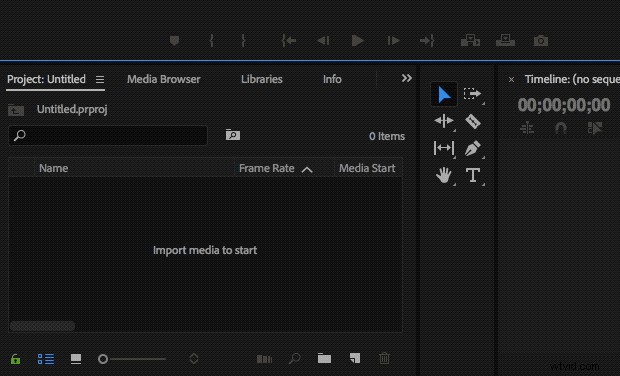Image resolution: width=620 pixels, height=376 pixels.
Task: Step forward one frame
Action: point(393,40)
